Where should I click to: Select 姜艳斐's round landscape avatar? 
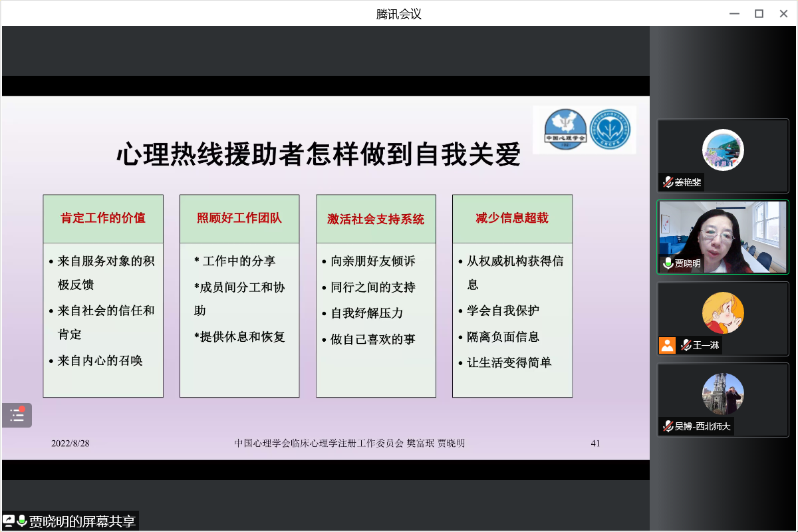[723, 150]
